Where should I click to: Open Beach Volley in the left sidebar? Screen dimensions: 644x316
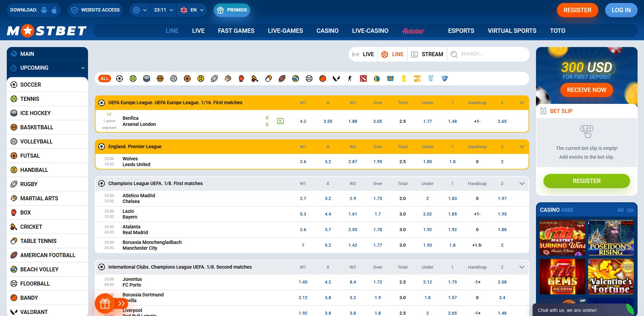[x=47, y=269]
